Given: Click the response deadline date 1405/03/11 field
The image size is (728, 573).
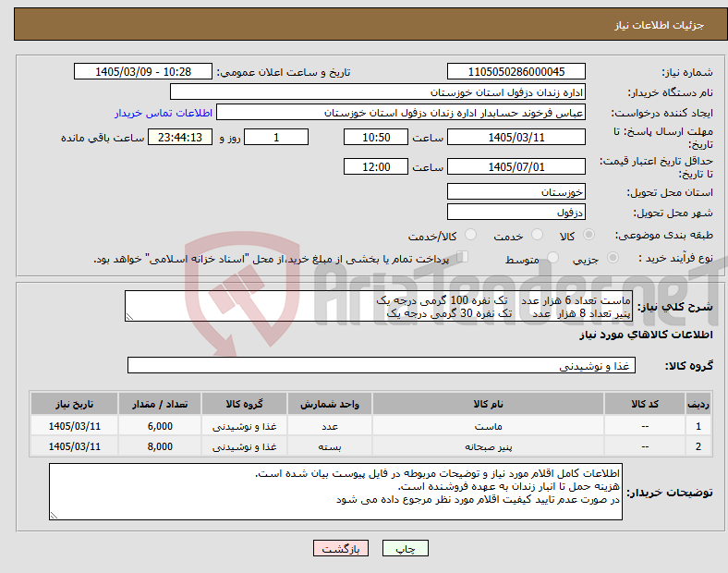Looking at the screenshot, I should (516, 138).
